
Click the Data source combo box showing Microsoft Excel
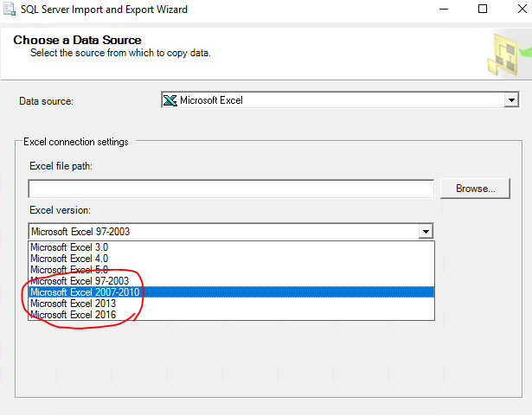(340, 100)
